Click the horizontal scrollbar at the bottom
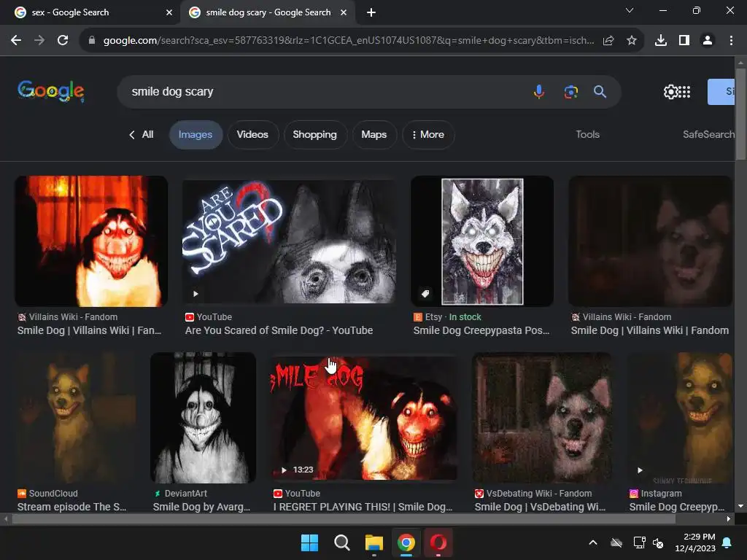This screenshot has height=560, width=747. click(x=344, y=519)
